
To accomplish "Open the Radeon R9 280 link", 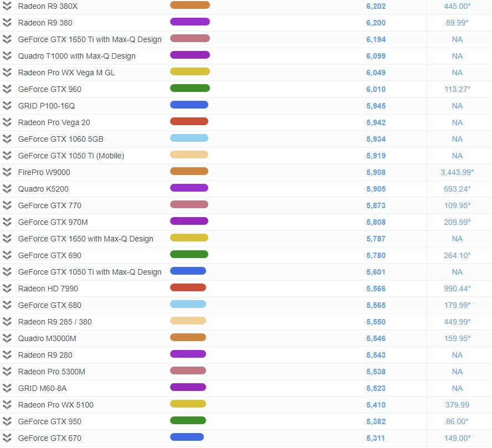I will [x=45, y=355].
